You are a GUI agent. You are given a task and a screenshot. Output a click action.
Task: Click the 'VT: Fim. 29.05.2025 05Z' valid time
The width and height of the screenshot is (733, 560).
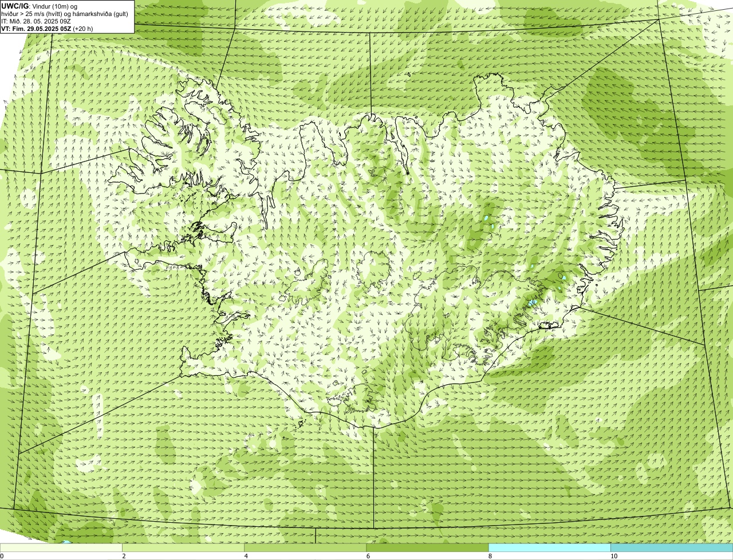pyautogui.click(x=36, y=29)
